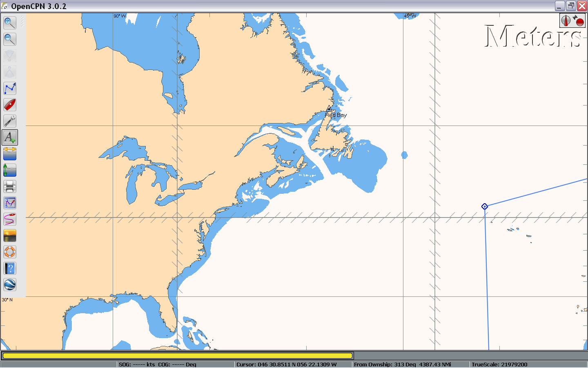The height and width of the screenshot is (368, 588).
Task: Open the Route Manager icon
Action: [x=10, y=203]
